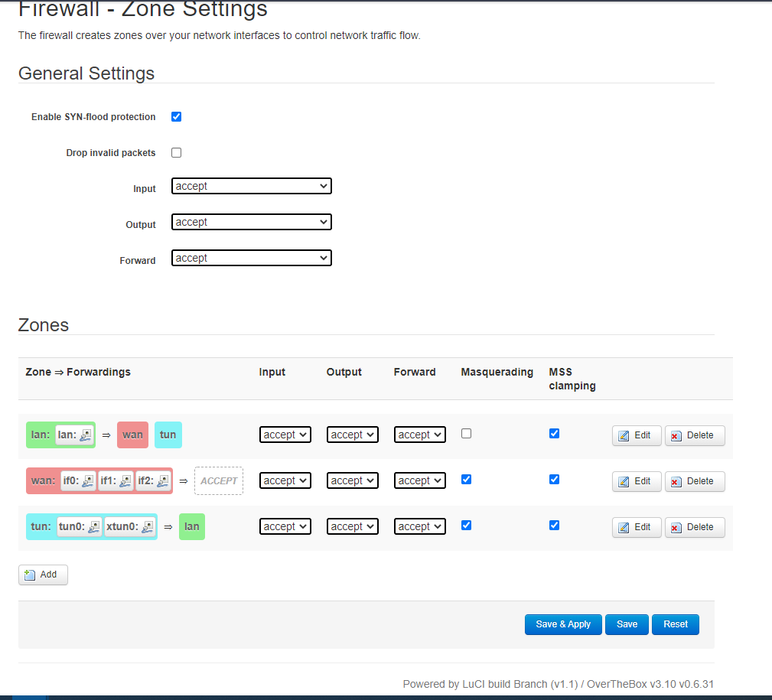Open the tun zone Forward dropdown
The height and width of the screenshot is (700, 772).
tap(419, 526)
